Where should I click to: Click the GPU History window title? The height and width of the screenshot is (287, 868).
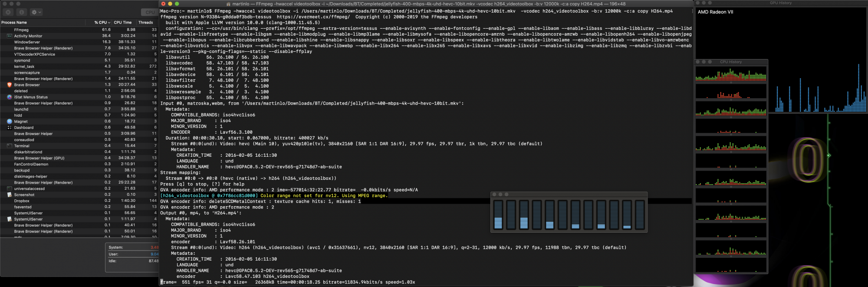[781, 3]
